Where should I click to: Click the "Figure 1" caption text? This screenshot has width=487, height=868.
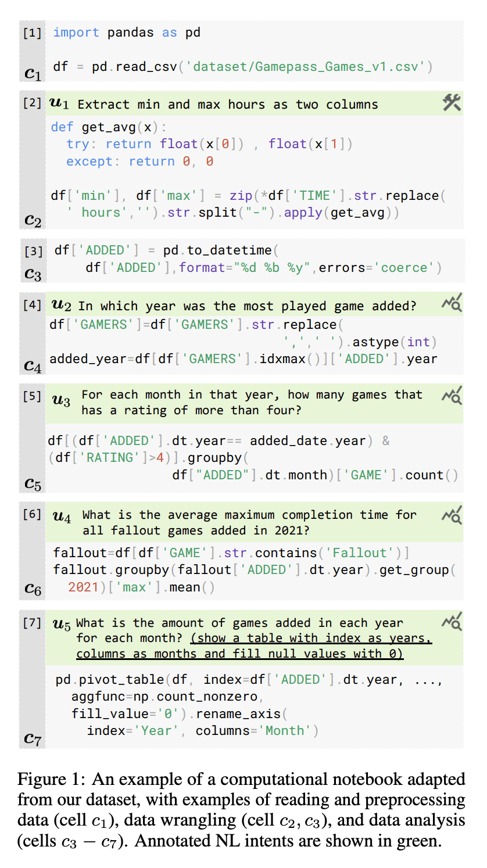[51, 779]
